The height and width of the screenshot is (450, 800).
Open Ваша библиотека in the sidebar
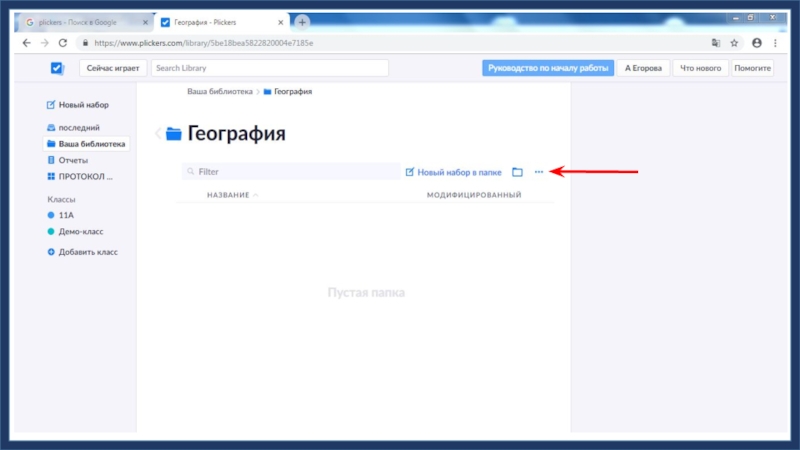point(91,144)
